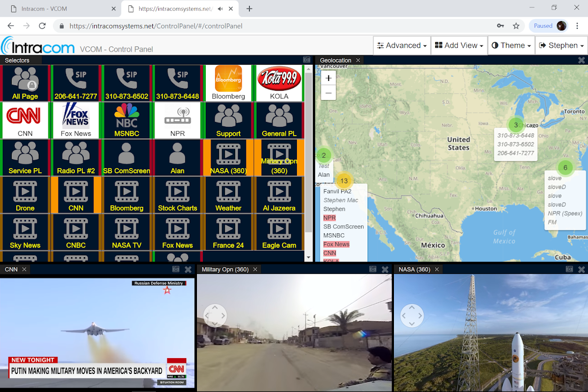Select the CNBC video selector
588x392 pixels.
tap(76, 232)
